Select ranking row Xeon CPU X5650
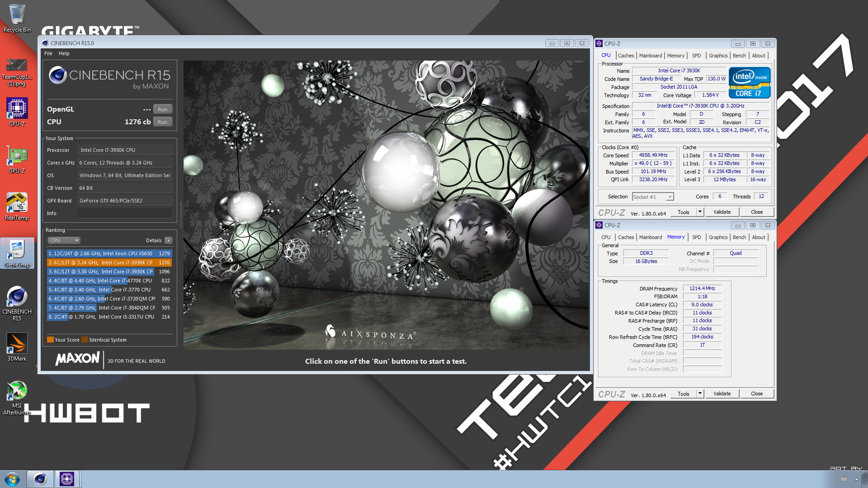The height and width of the screenshot is (488, 868). [x=109, y=253]
